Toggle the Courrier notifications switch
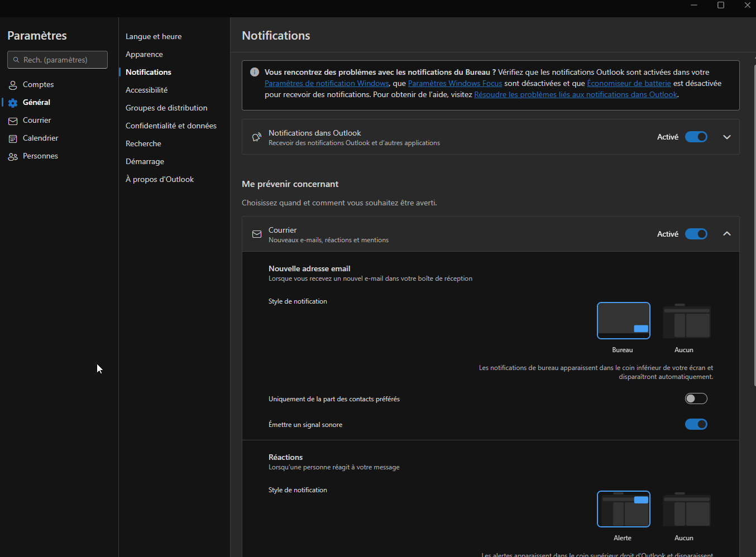Viewport: 756px width, 557px height. [x=696, y=234]
